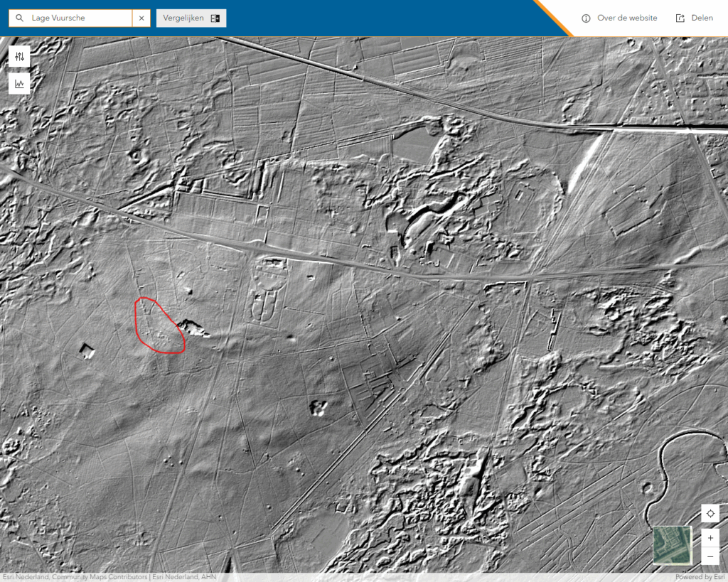This screenshot has height=582, width=728.
Task: Click the 'Powered by Esri' link
Action: (x=700, y=577)
